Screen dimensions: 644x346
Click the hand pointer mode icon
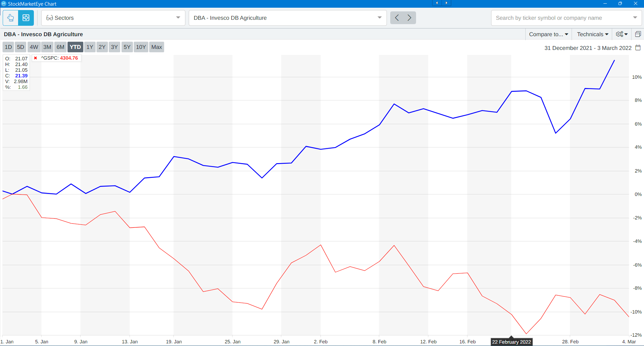point(11,18)
